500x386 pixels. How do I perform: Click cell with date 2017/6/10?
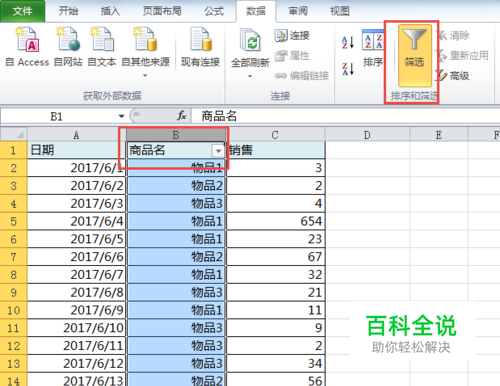[x=76, y=328]
